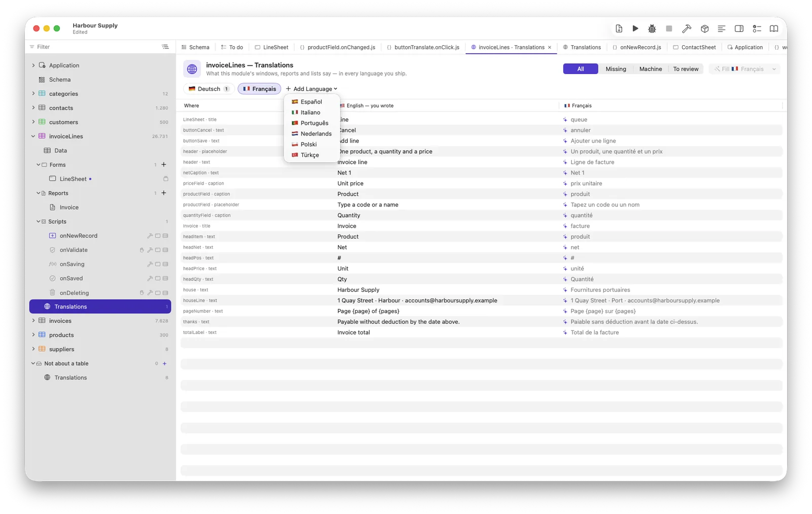Click the sidebar filter options list icon

(165, 47)
